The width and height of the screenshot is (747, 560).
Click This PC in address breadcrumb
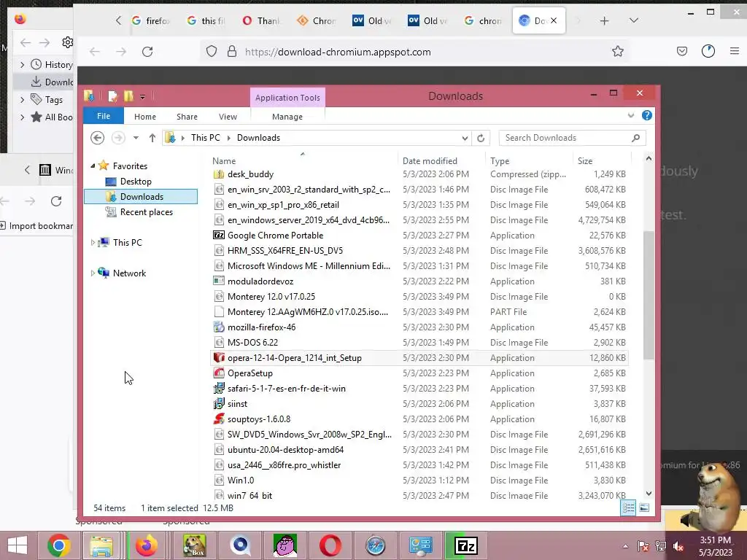coord(205,138)
